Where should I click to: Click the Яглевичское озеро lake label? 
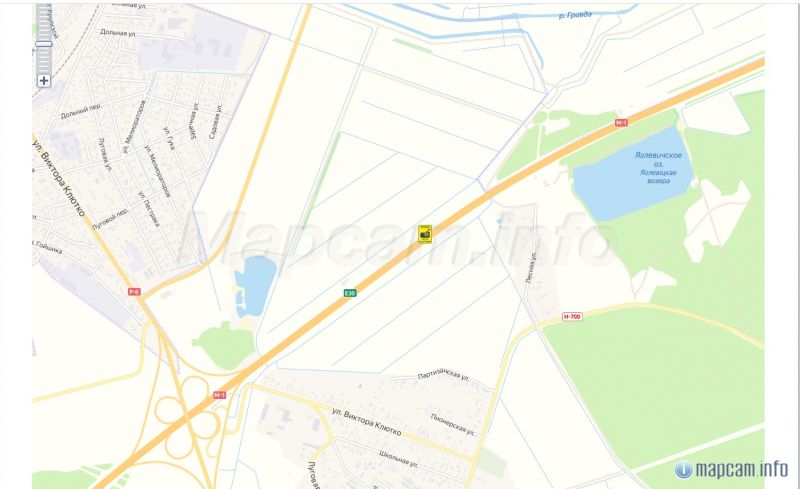tap(658, 167)
